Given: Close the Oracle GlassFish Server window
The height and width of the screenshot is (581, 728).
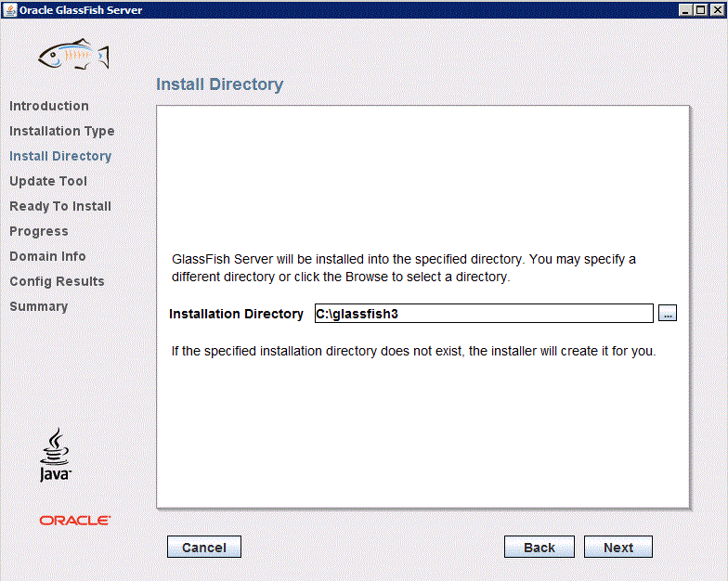Looking at the screenshot, I should (x=717, y=9).
